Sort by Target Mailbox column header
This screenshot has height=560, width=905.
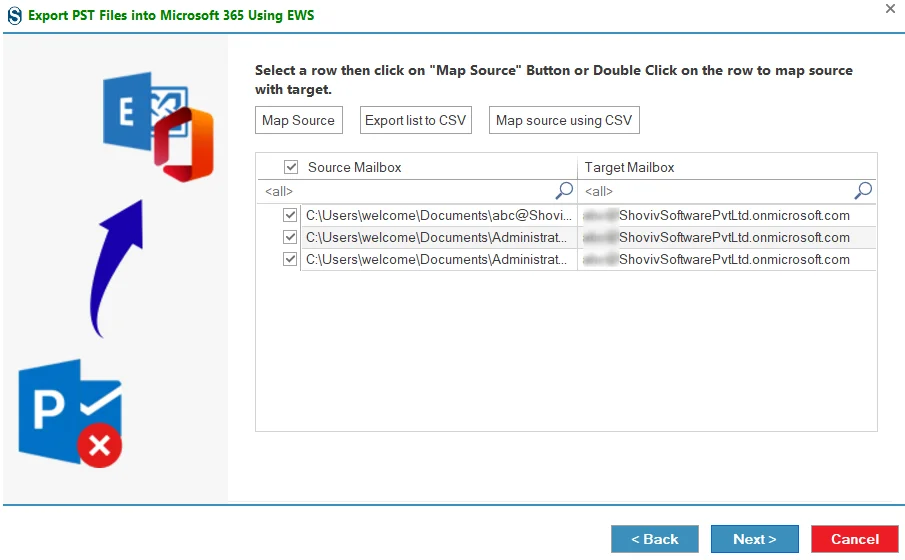(x=629, y=167)
